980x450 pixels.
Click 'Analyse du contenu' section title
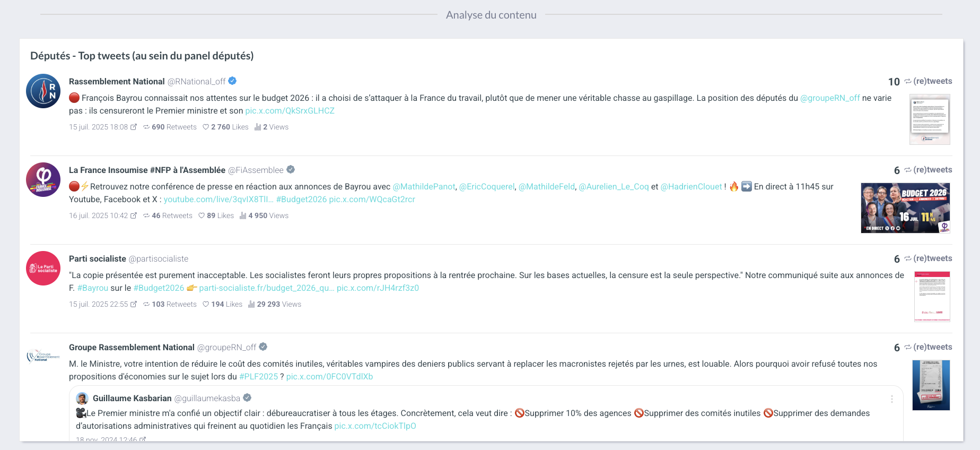(491, 15)
